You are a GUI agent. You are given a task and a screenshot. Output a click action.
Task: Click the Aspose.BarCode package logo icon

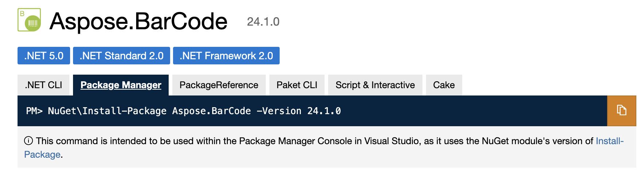coord(29,20)
